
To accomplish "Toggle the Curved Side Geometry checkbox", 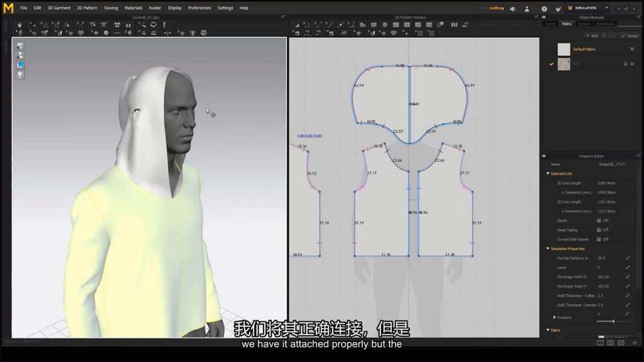I will tap(599, 239).
